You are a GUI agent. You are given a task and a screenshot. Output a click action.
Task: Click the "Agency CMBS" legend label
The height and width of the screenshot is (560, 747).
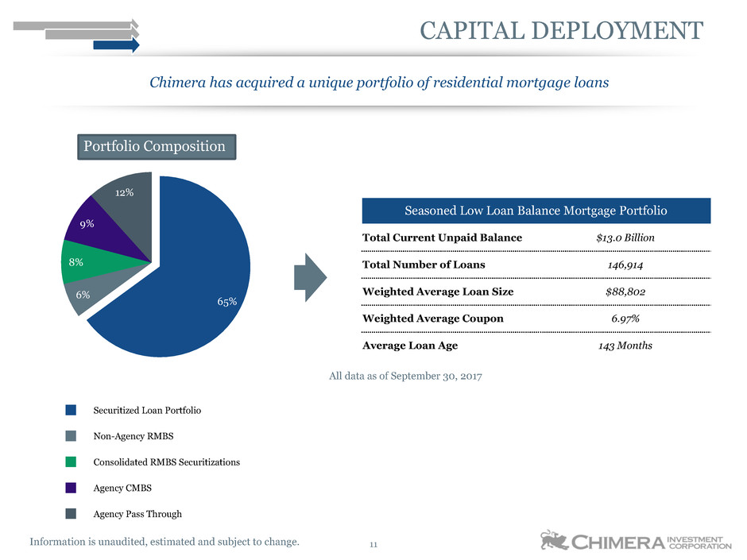point(122,488)
